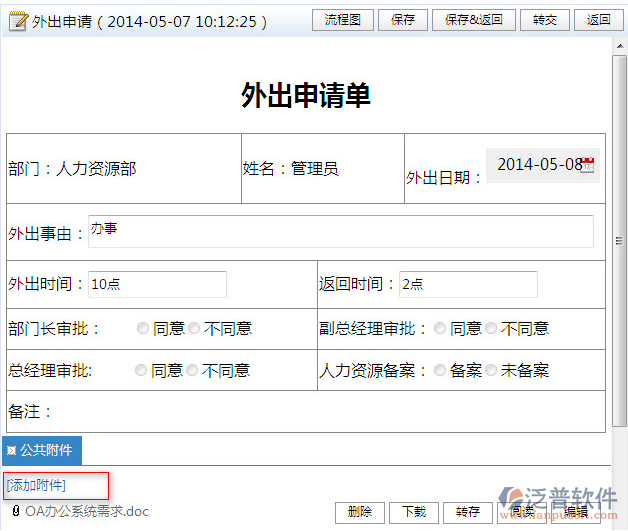Collapse the 公共附件 section via its square icon
The image size is (628, 531).
point(12,450)
